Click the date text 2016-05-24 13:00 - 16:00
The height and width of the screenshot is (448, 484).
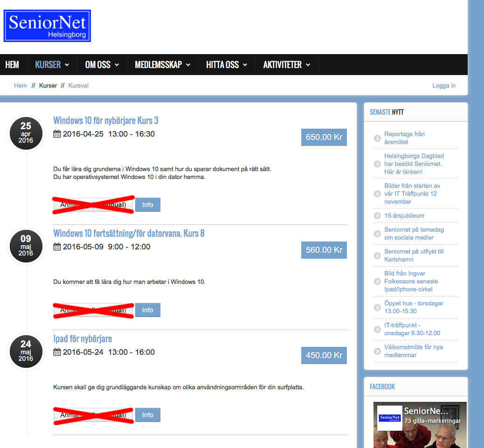point(109,352)
